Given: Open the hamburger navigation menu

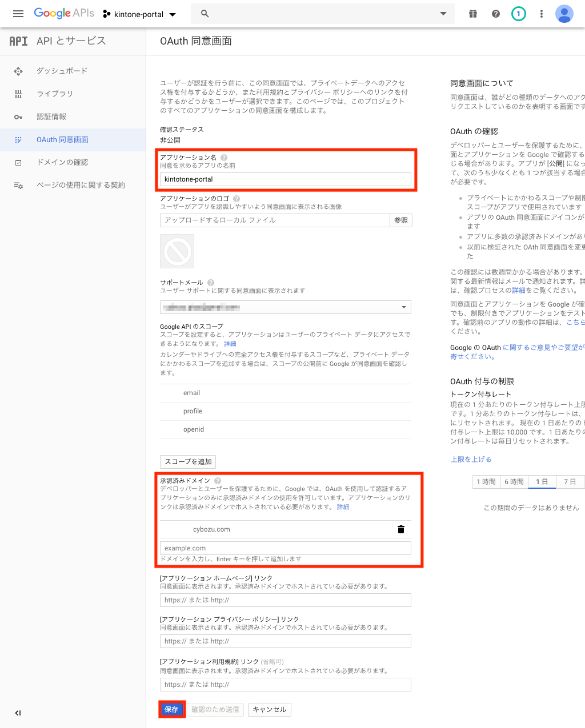Looking at the screenshot, I should coord(18,14).
